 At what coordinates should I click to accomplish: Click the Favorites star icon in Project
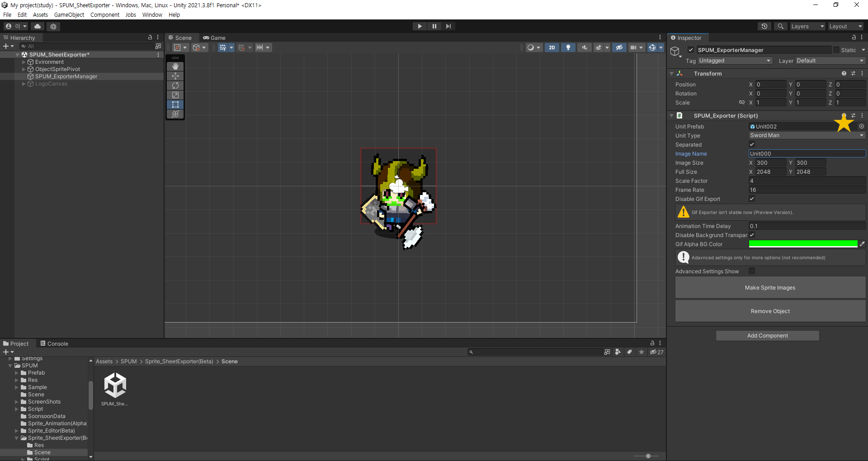point(642,352)
